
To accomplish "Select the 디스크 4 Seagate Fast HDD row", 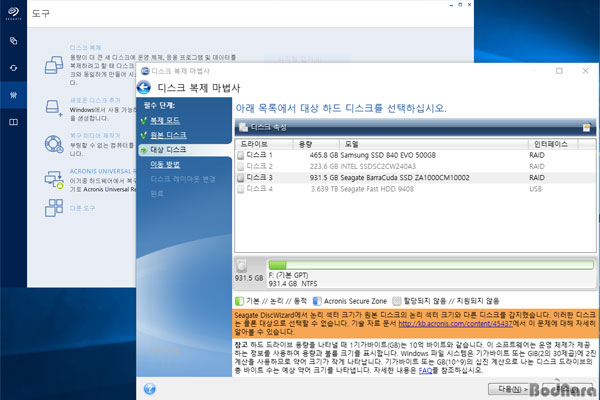I will (x=415, y=189).
